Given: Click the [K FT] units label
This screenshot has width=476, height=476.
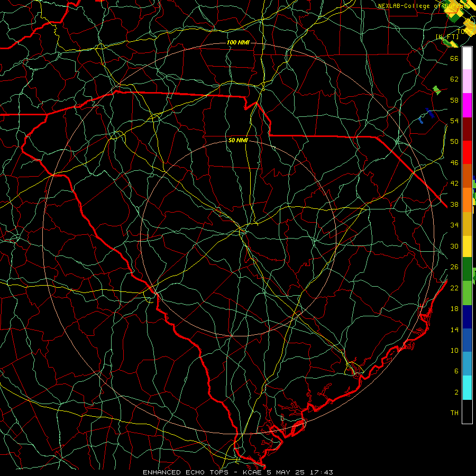Looking at the screenshot, I should pos(447,36).
